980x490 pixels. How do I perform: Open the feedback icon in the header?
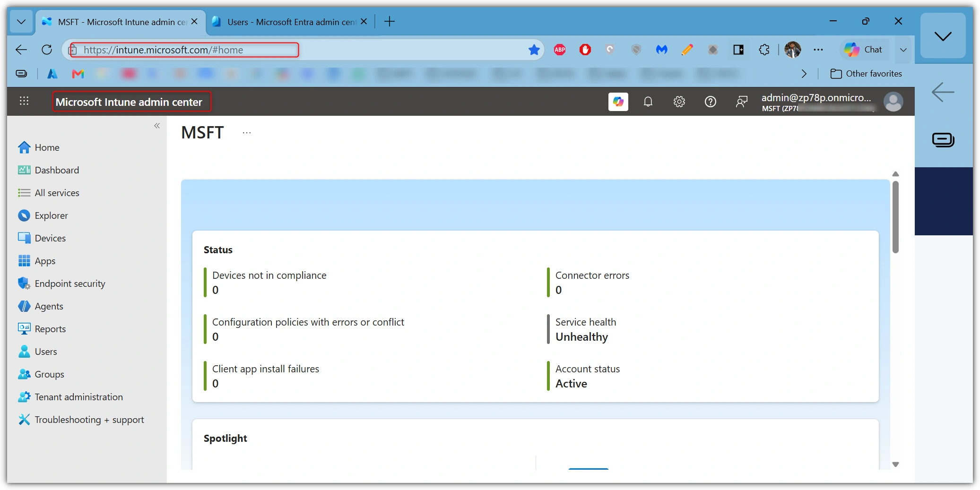(x=741, y=102)
